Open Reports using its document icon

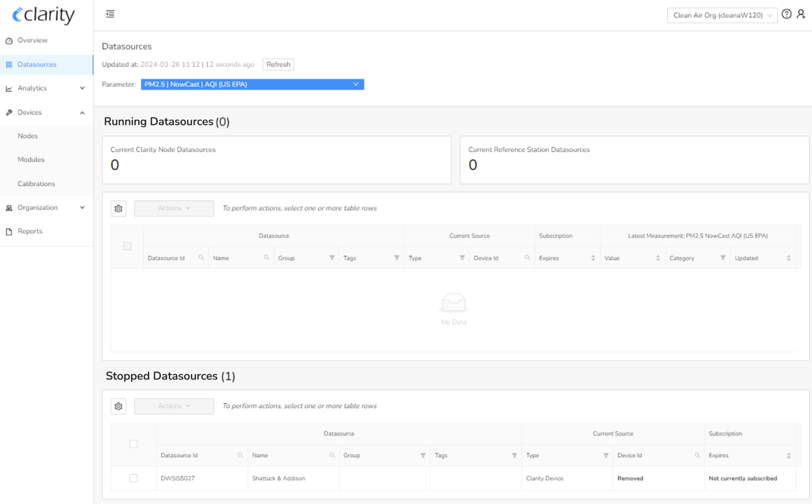[x=8, y=231]
